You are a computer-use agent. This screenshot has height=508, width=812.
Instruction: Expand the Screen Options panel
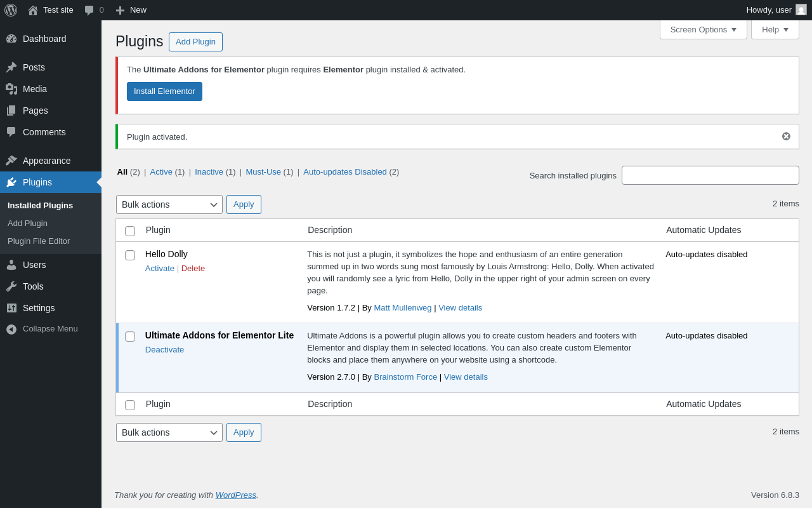pyautogui.click(x=703, y=29)
